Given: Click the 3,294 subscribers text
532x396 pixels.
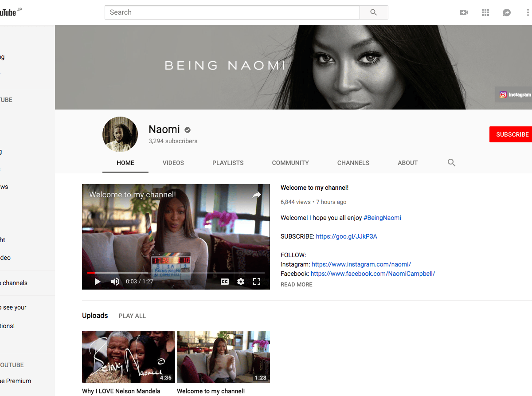Looking at the screenshot, I should (x=173, y=141).
